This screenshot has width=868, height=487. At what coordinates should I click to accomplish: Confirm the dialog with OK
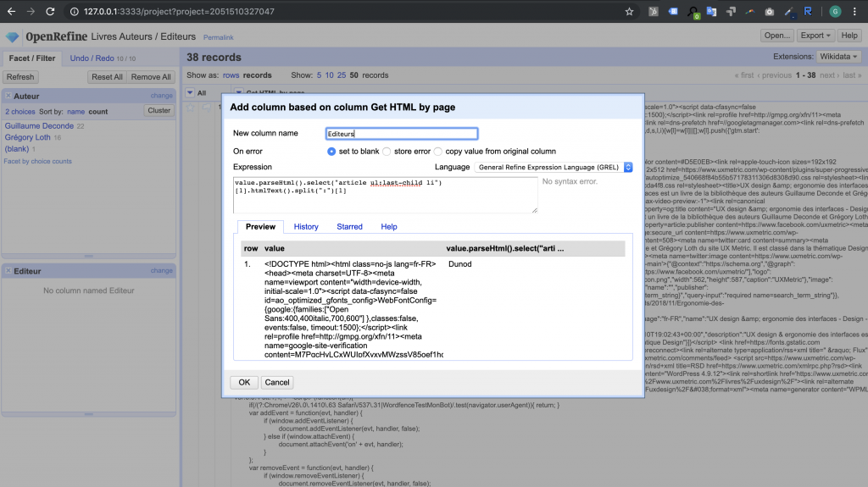tap(244, 383)
